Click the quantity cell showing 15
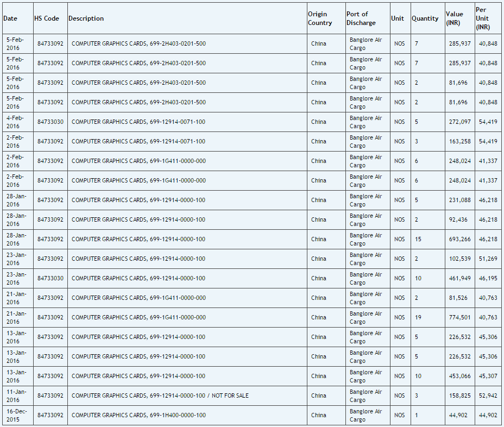The width and height of the screenshot is (504, 427). tap(418, 239)
